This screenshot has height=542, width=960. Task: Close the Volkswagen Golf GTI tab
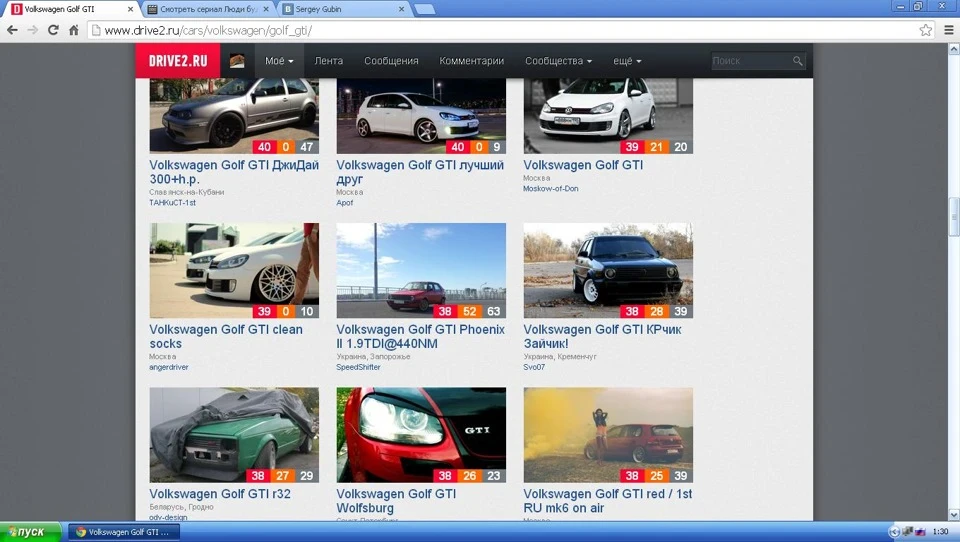(130, 9)
